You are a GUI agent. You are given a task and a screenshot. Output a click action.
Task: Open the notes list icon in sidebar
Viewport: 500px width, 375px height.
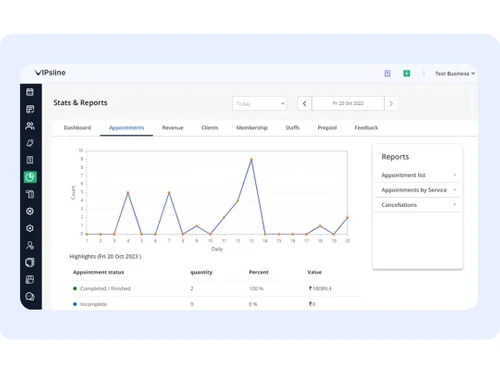[x=30, y=109]
